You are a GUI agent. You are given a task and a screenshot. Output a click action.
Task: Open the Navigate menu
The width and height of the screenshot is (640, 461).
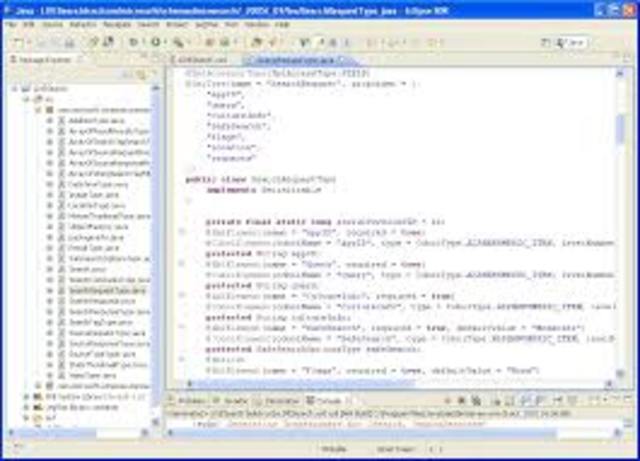point(117,24)
